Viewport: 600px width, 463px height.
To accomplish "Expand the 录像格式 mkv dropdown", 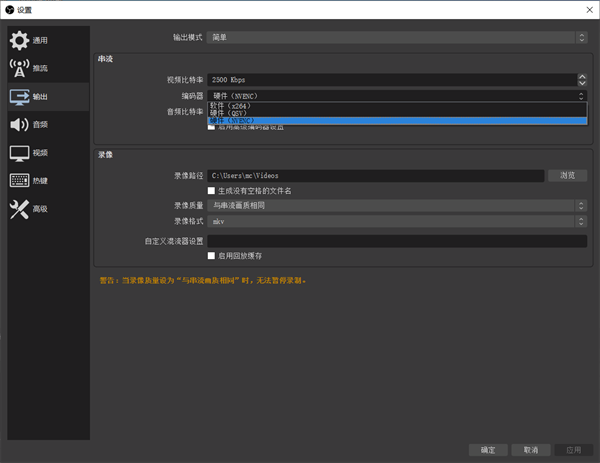I will click(397, 220).
